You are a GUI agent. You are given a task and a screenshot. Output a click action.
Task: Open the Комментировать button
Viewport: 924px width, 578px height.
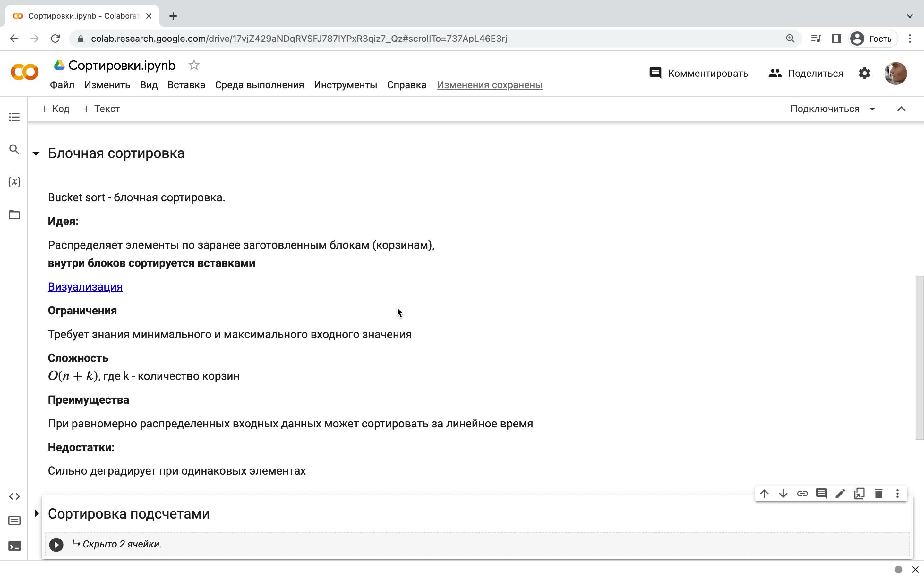[x=698, y=73]
